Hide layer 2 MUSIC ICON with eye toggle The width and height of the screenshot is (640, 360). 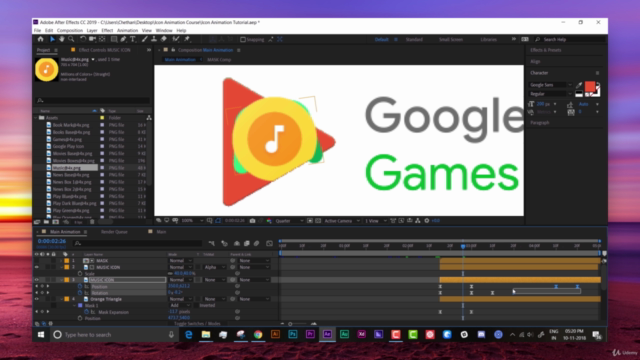pyautogui.click(x=37, y=267)
